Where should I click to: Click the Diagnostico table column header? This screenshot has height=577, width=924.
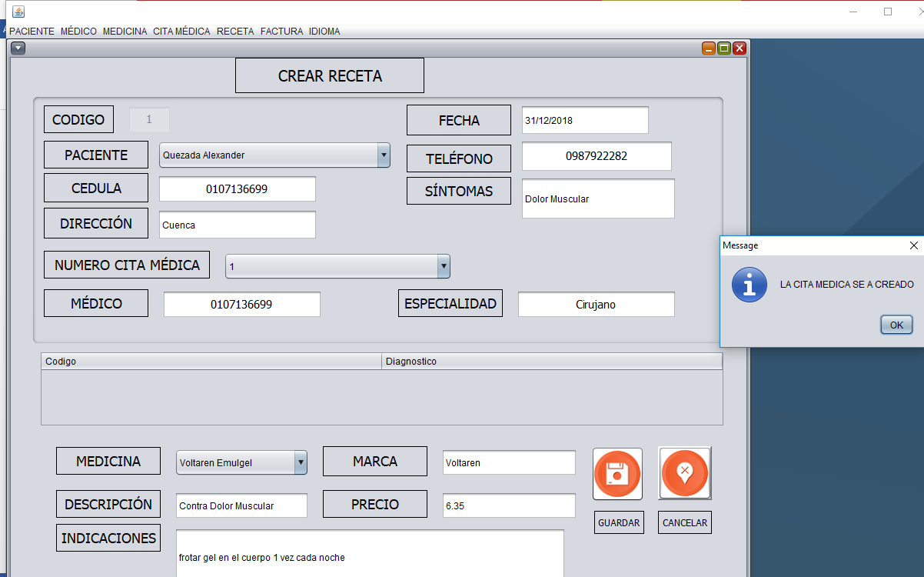click(552, 361)
